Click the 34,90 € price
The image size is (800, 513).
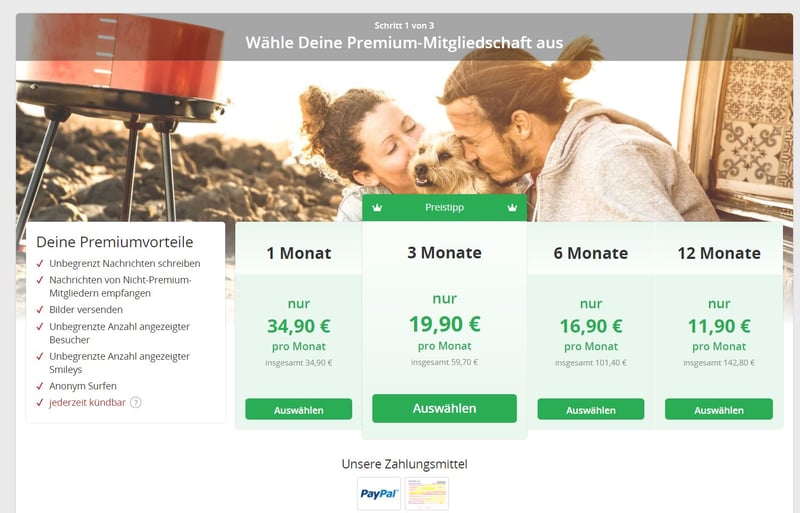[298, 326]
